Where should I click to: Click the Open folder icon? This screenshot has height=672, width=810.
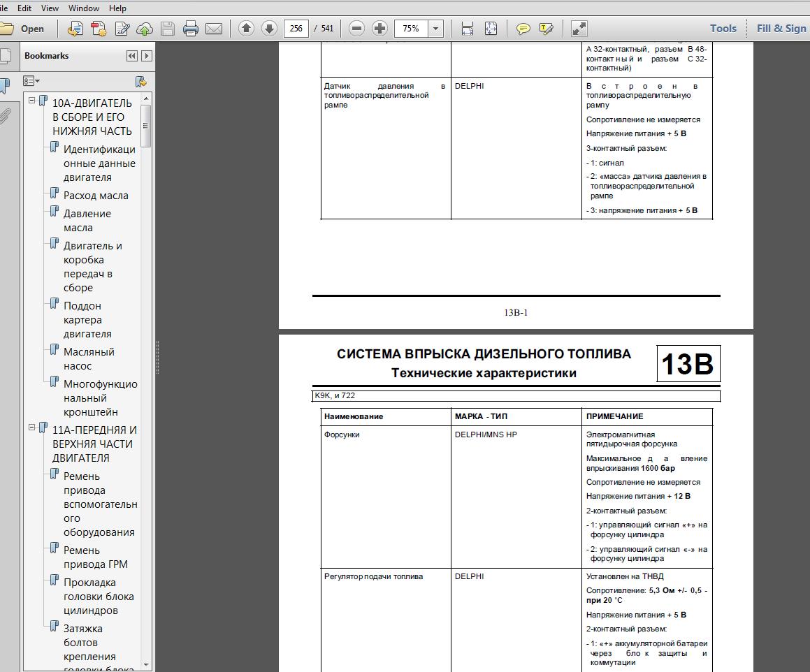(7, 29)
